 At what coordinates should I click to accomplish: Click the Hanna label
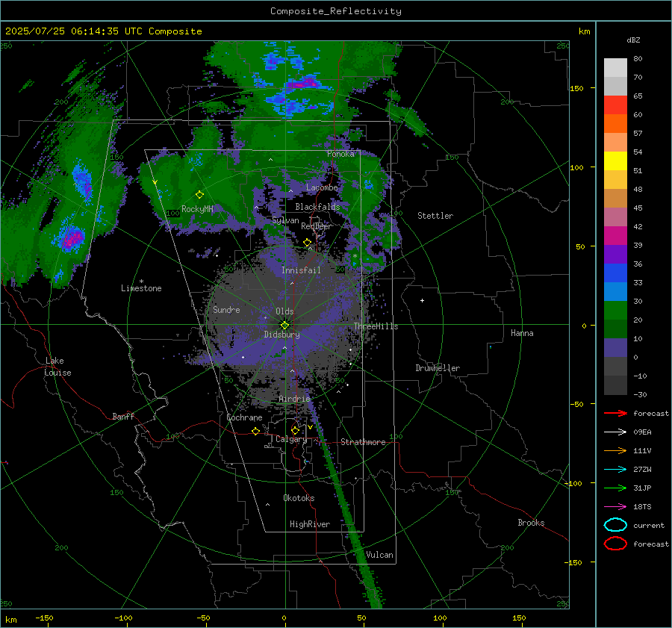point(522,333)
